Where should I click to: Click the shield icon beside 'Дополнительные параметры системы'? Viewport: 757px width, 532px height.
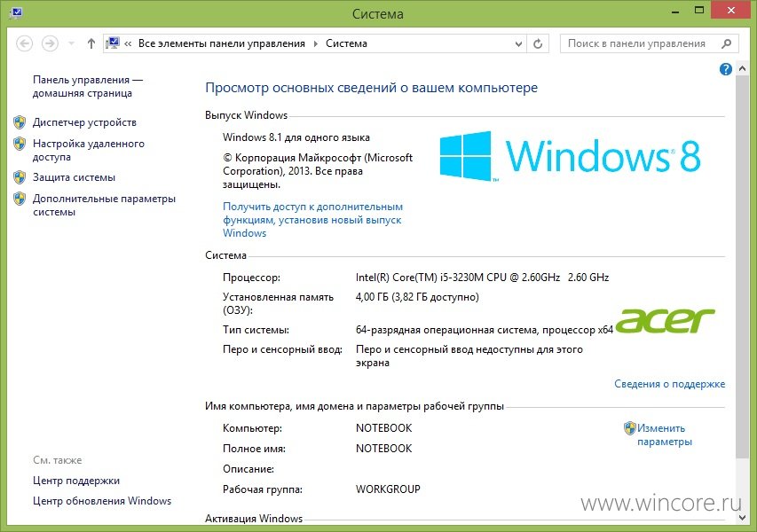[20, 199]
